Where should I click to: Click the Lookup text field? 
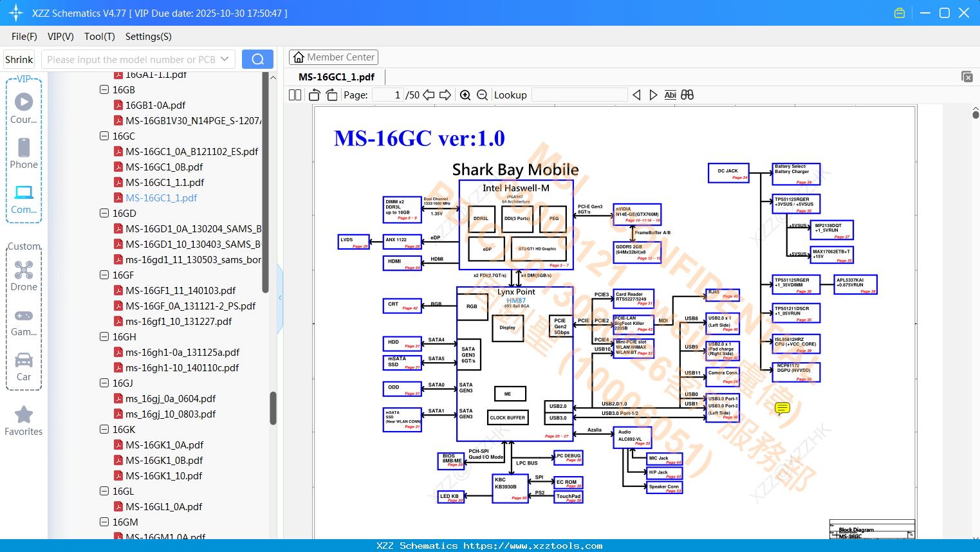point(580,95)
